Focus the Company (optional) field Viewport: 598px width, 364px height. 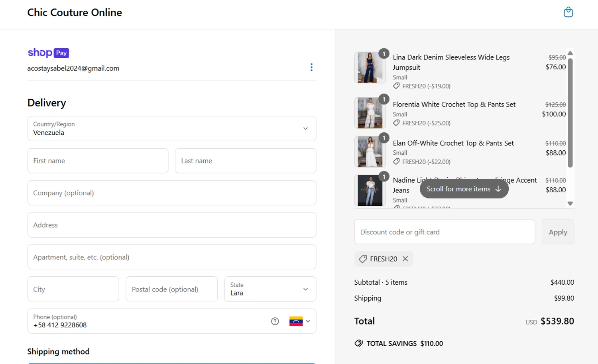click(x=172, y=193)
